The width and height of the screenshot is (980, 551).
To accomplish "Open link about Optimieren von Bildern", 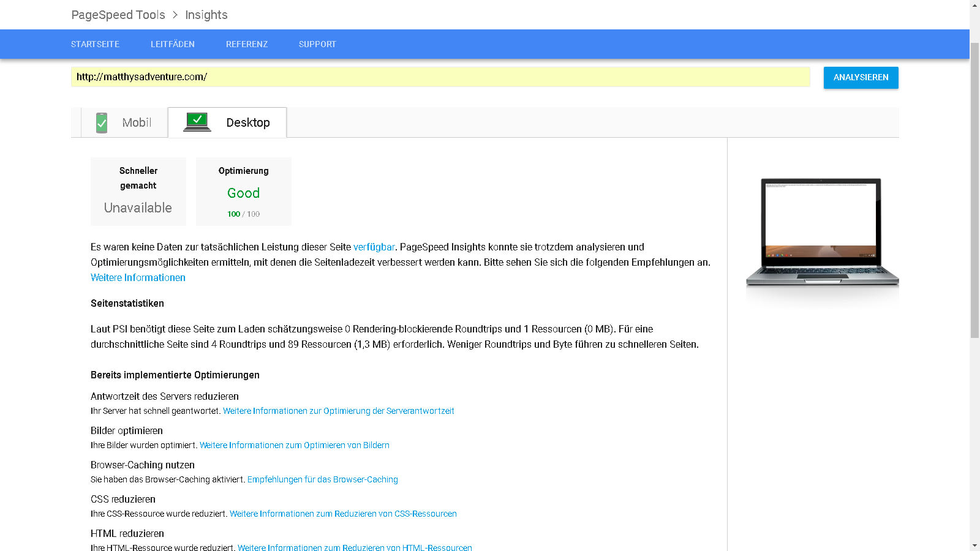I will [x=295, y=445].
